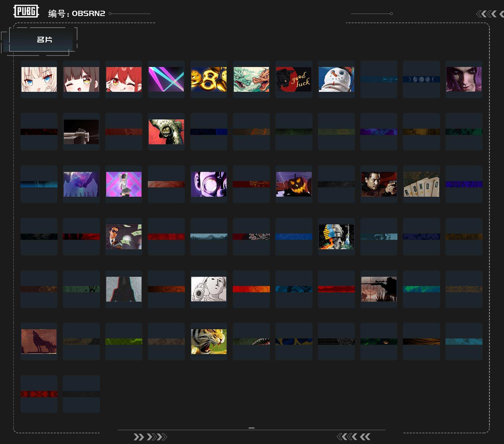
Task: Pick the mountain landscape banner card
Action: click(x=209, y=237)
